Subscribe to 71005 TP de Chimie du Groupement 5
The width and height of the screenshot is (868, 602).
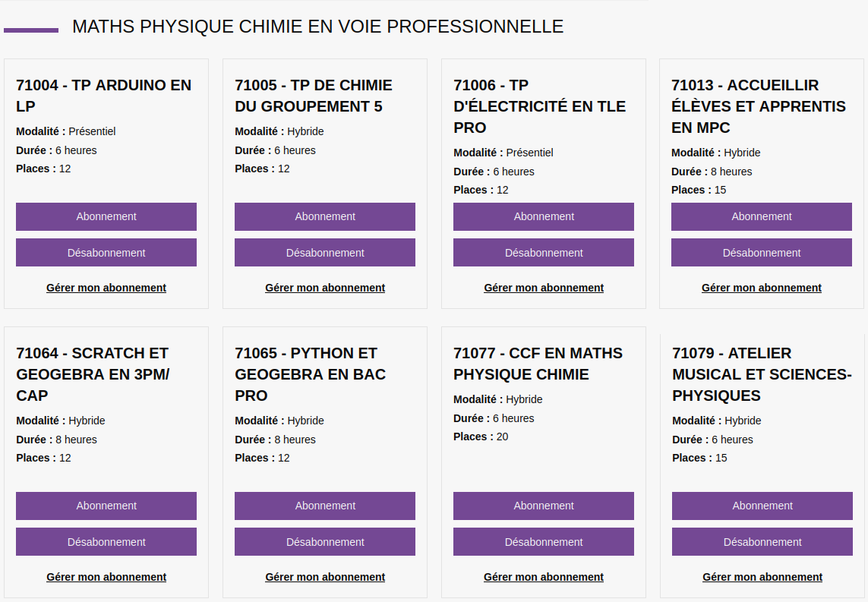click(325, 216)
